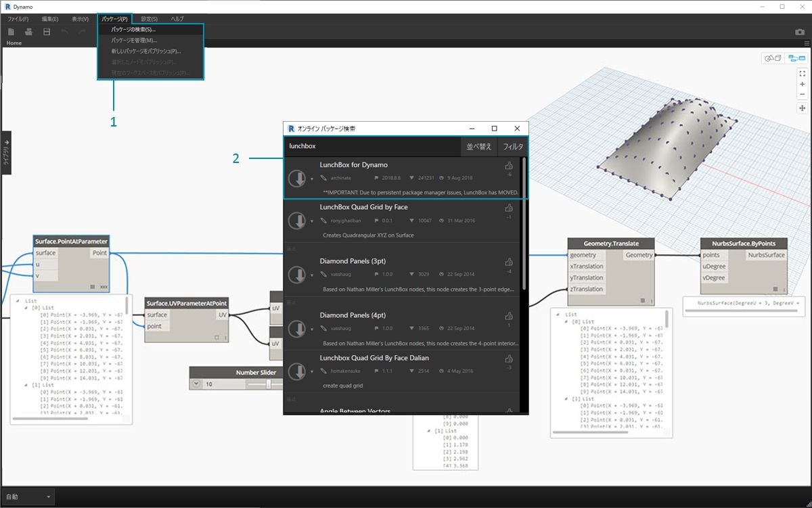The width and height of the screenshot is (812, 508).
Task: Open version dropdown arrow for LunchBox for Dynamo
Action: [312, 179]
